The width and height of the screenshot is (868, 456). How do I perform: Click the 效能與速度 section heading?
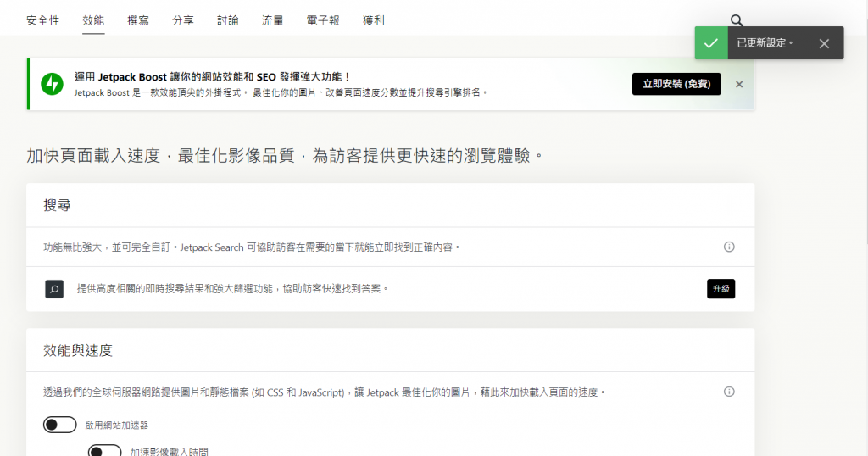78,350
